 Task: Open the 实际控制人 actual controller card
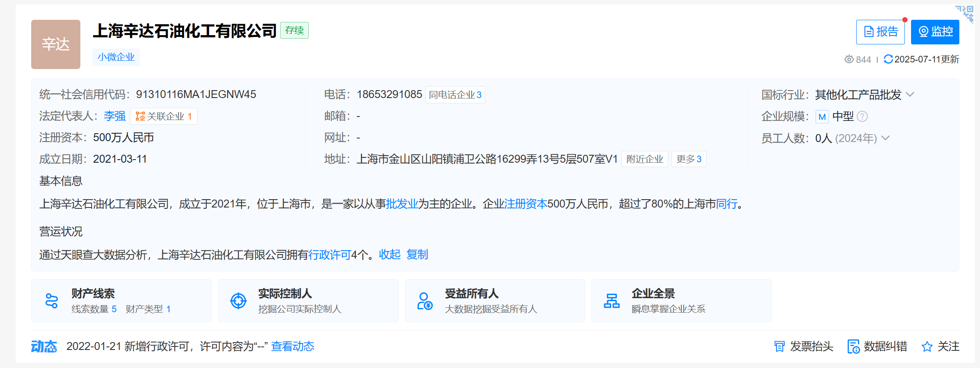(x=308, y=301)
